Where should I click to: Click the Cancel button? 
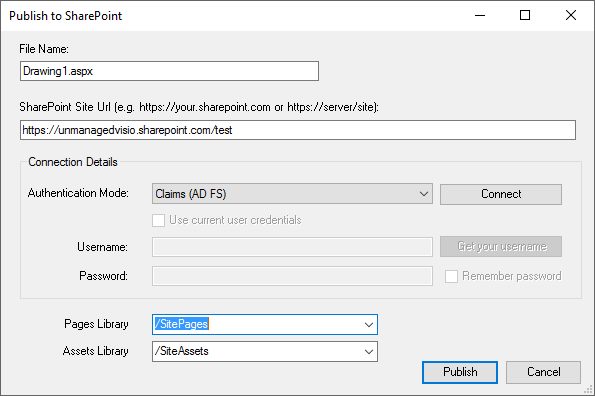(x=543, y=372)
